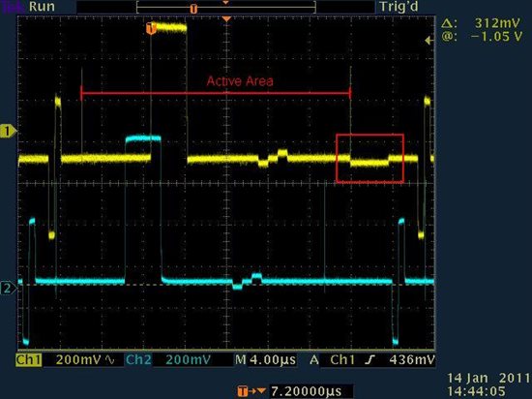This screenshot has width=532, height=399.
Task: Click the Run status indicator
Action: (x=42, y=7)
